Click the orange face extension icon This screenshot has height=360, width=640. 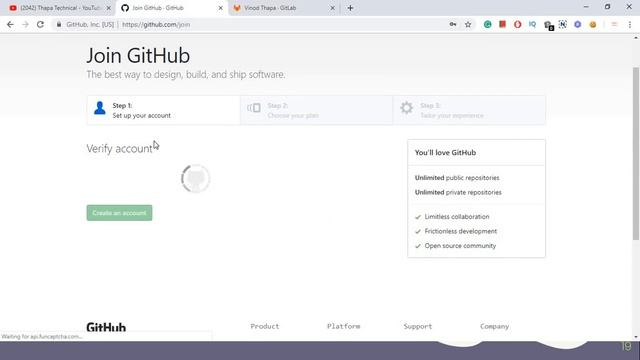593,24
